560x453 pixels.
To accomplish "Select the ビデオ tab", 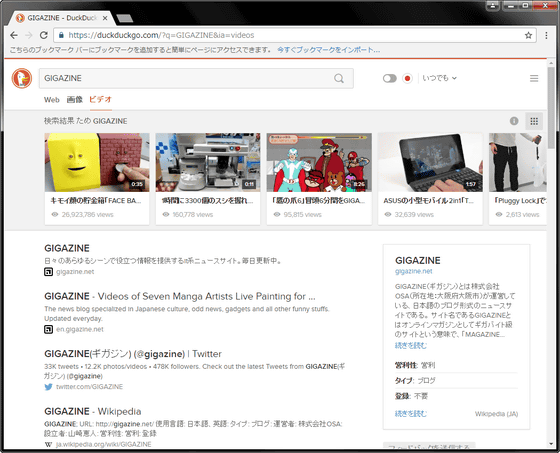I will (100, 99).
